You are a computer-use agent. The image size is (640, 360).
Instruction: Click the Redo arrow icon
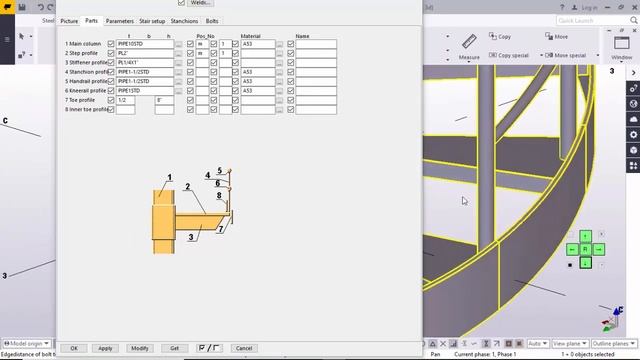click(x=51, y=7)
